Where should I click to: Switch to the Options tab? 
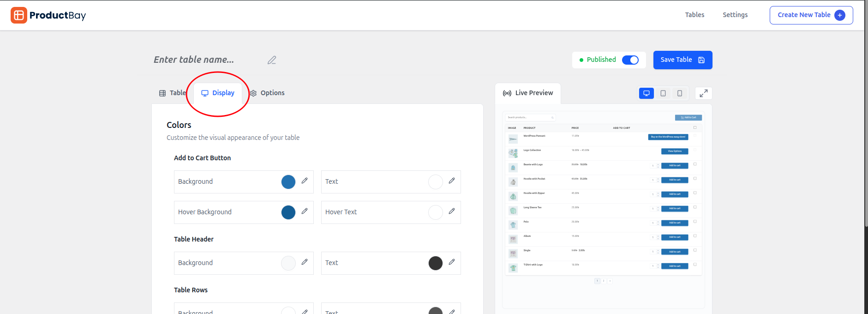(x=268, y=93)
